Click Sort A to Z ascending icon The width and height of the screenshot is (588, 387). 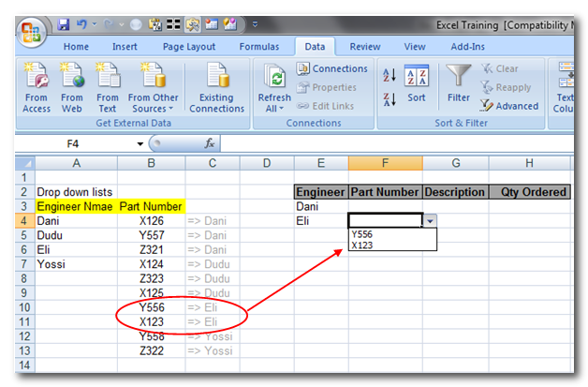point(390,74)
